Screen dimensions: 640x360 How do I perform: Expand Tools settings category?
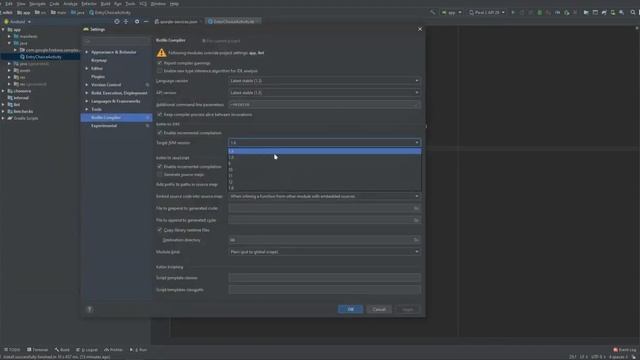pyautogui.click(x=87, y=109)
